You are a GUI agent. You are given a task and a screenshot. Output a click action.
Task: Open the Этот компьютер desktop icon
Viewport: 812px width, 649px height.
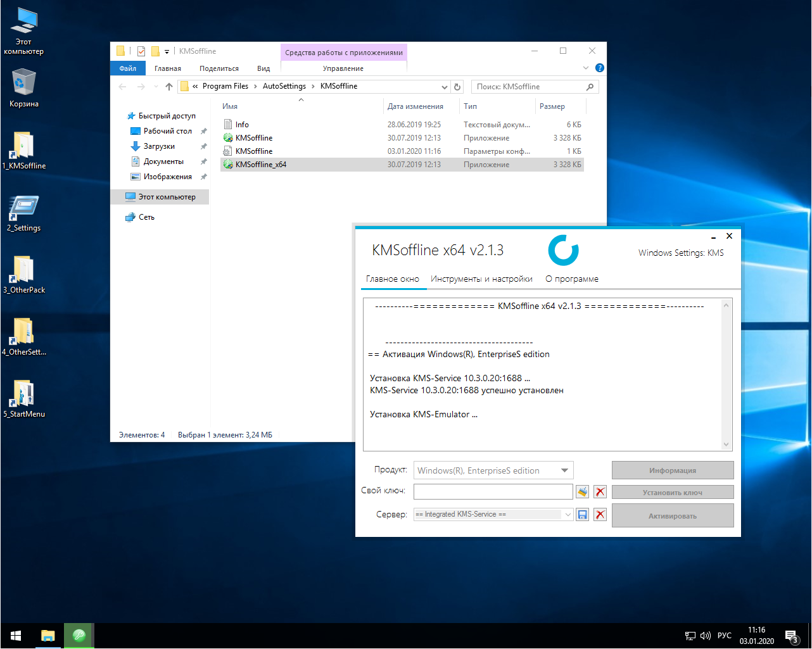pos(23,30)
